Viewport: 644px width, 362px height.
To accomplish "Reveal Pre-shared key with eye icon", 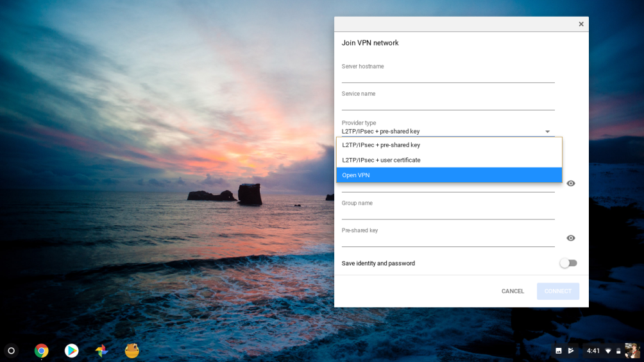I will [570, 238].
